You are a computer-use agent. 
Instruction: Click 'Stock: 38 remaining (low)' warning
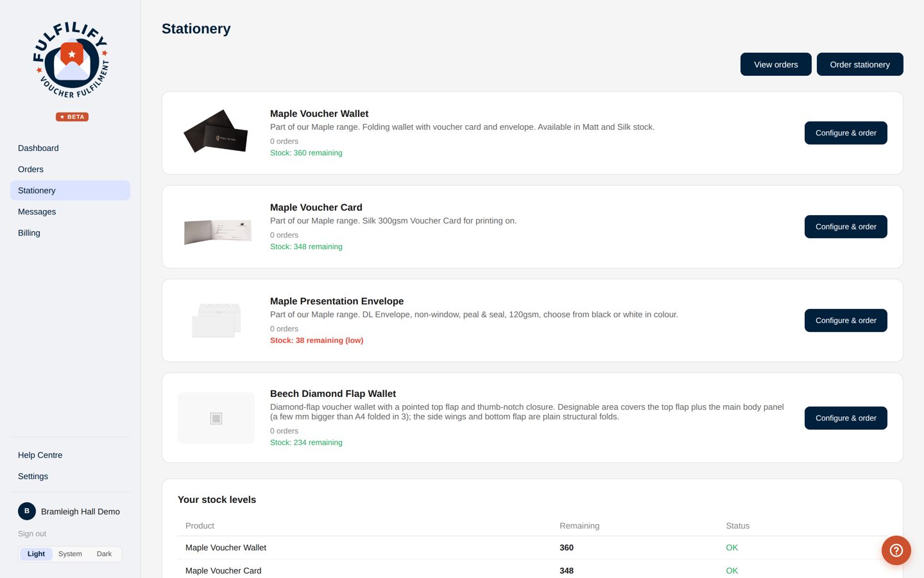click(316, 340)
